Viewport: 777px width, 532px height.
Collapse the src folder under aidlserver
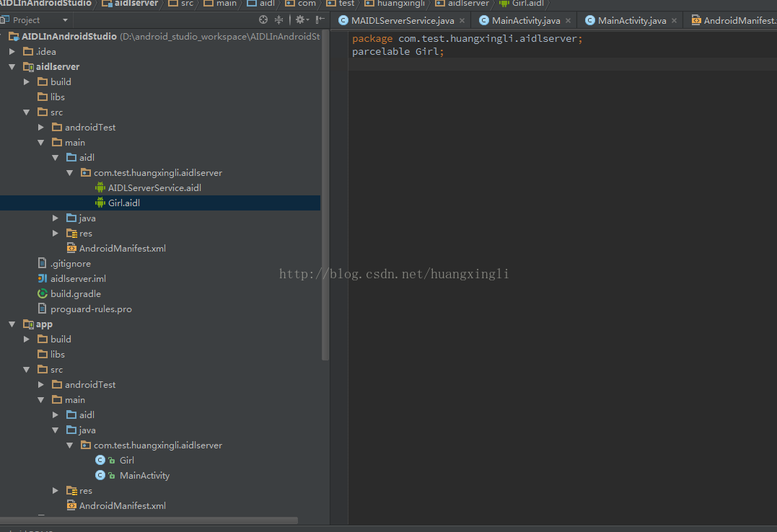click(x=27, y=112)
